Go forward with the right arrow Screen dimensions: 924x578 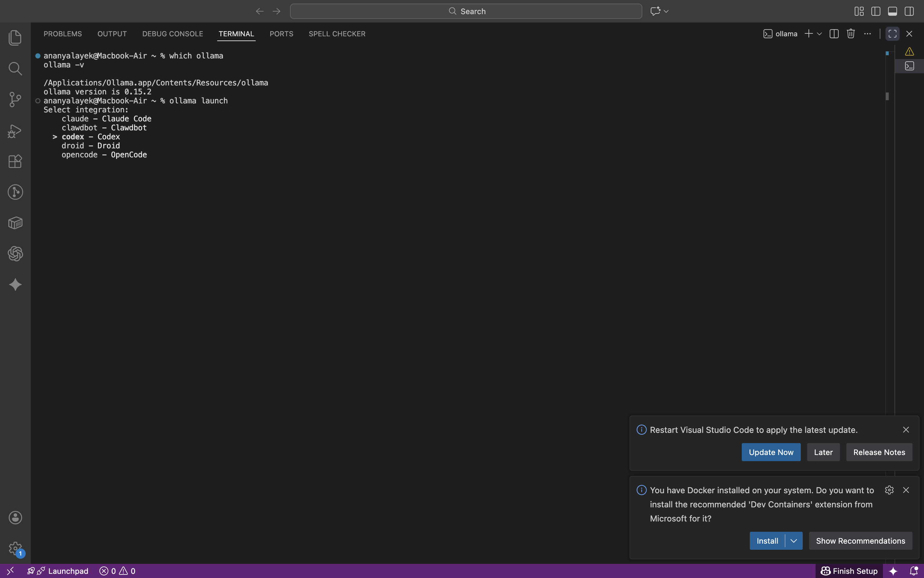pos(277,11)
